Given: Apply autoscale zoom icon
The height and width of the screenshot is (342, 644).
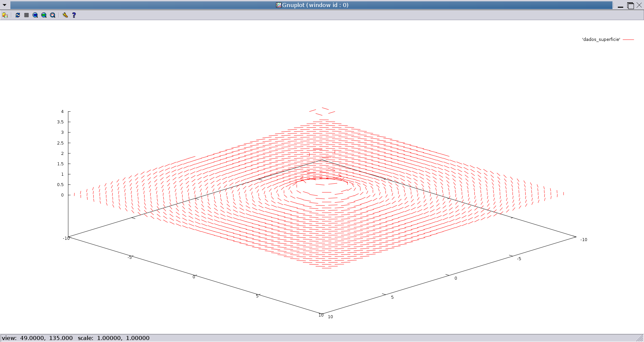Looking at the screenshot, I should [x=53, y=15].
